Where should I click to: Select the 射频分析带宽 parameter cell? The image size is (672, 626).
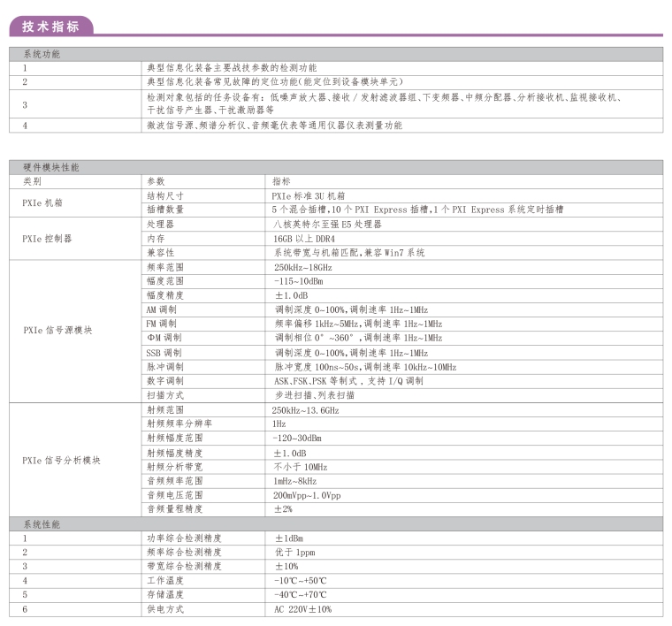point(174,467)
